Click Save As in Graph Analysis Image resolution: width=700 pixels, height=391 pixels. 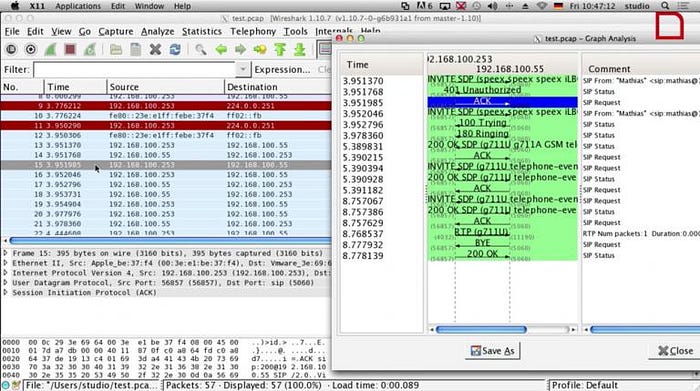pos(492,351)
